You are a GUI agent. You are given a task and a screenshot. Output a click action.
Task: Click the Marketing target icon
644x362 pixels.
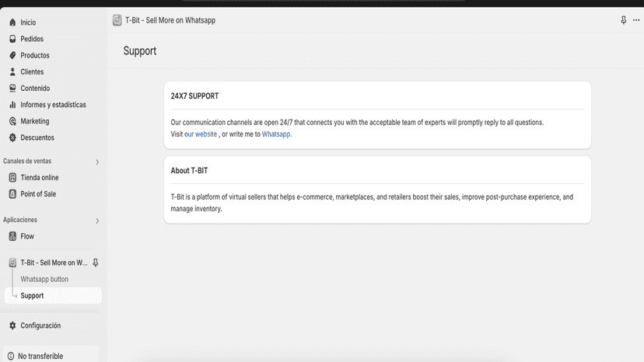click(12, 121)
